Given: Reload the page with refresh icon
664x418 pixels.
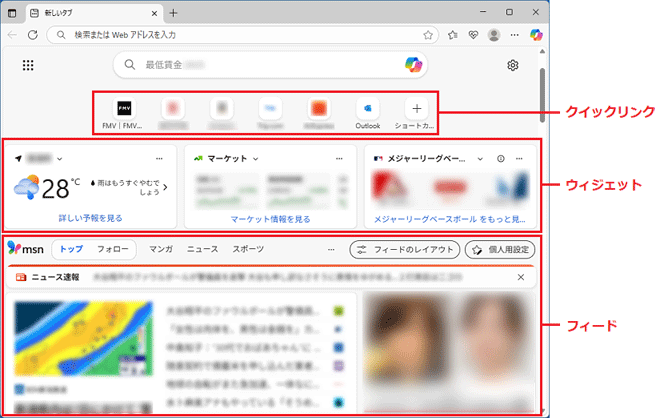Looking at the screenshot, I should pyautogui.click(x=33, y=35).
